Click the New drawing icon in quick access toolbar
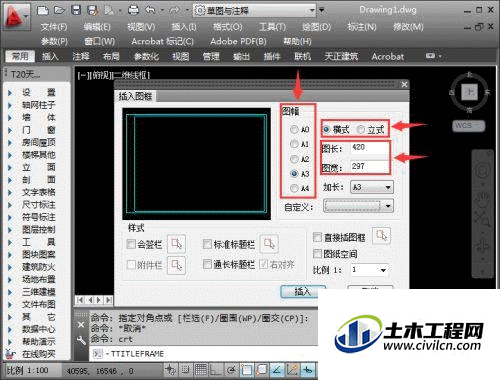Image resolution: width=500 pixels, height=380 pixels. coord(43,10)
